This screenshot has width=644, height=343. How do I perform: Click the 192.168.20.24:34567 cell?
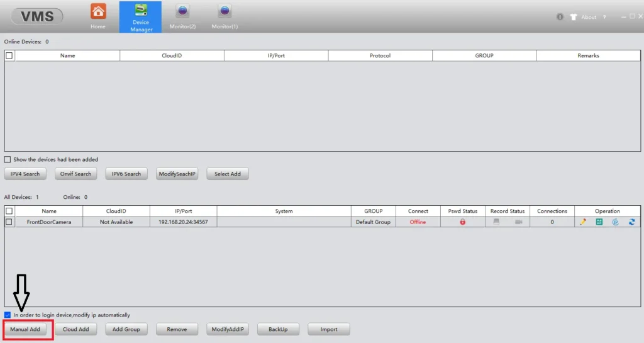point(183,222)
